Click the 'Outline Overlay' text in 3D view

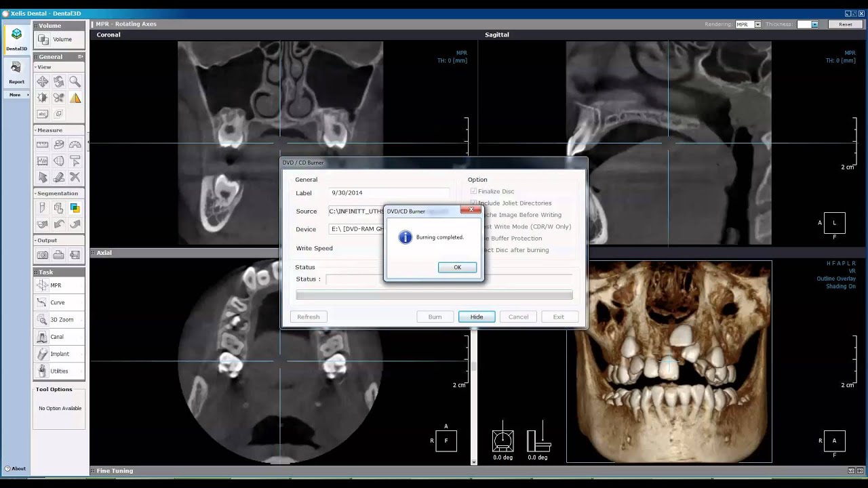pyautogui.click(x=836, y=279)
